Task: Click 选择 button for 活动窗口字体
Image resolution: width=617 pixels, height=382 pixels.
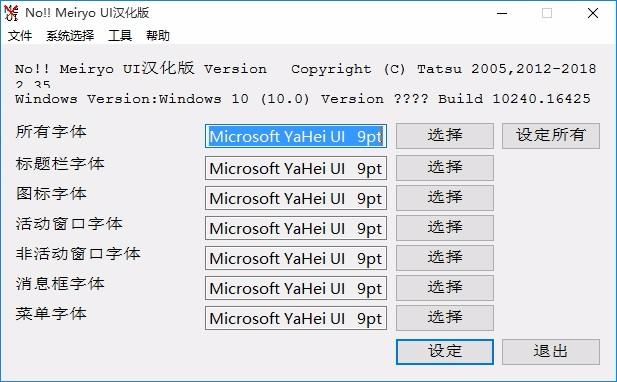Action: click(x=445, y=227)
